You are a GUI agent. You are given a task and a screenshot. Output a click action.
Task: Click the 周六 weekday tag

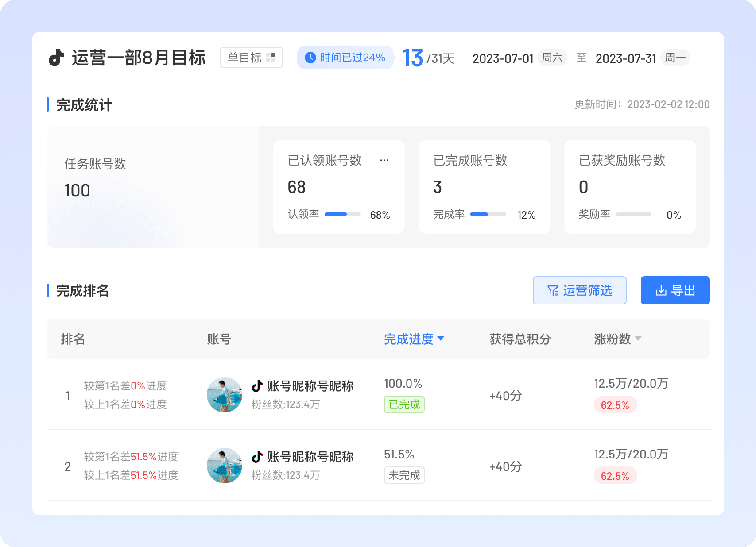click(x=552, y=58)
